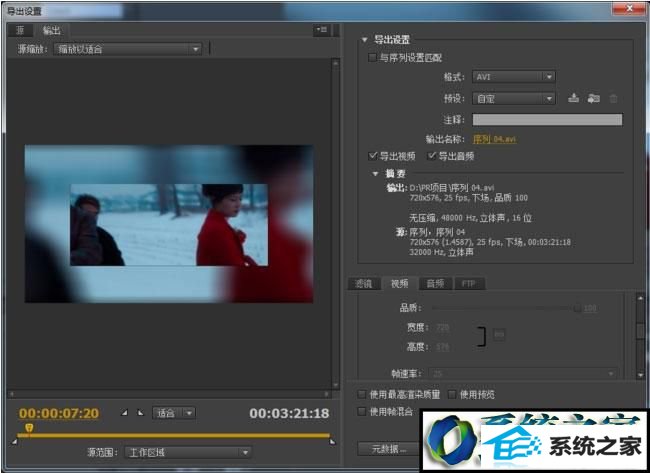Close the 导出设置 dialog window
The image size is (650, 473).
click(629, 8)
